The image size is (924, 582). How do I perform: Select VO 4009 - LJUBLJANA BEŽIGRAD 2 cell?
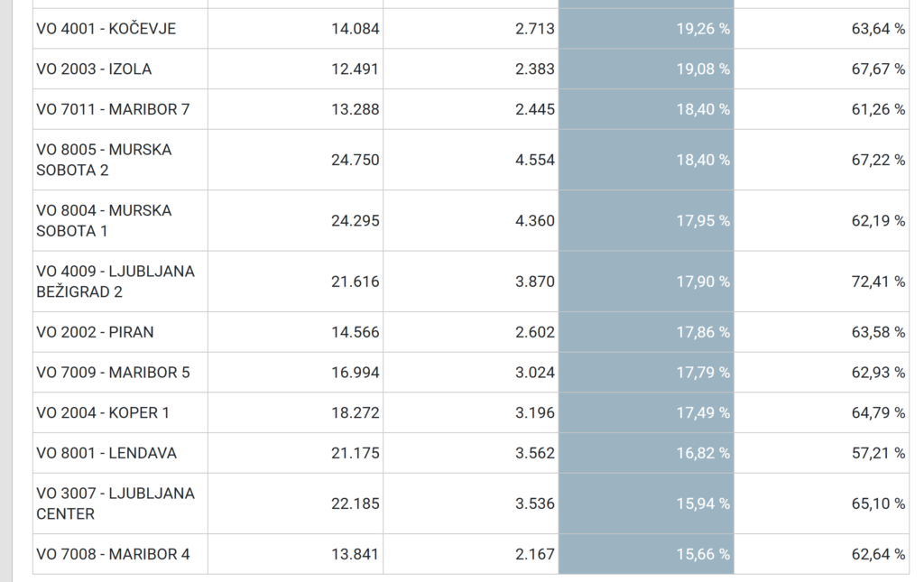pyautogui.click(x=115, y=282)
